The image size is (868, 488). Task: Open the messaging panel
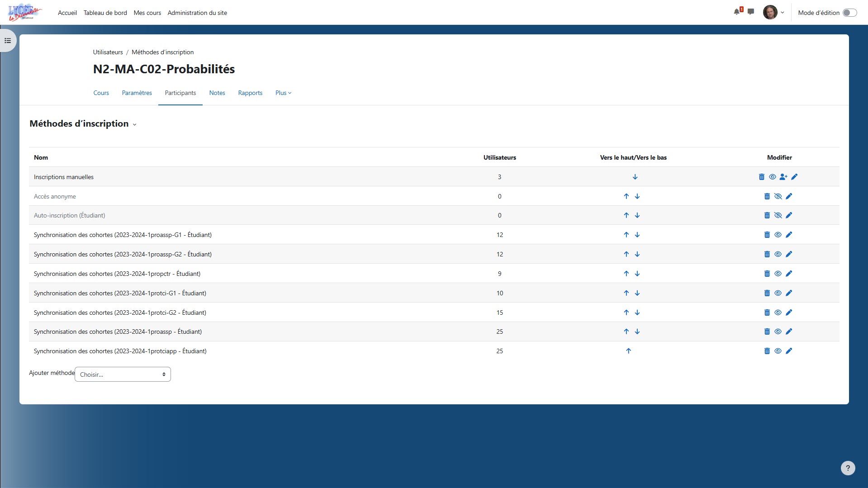tap(751, 12)
